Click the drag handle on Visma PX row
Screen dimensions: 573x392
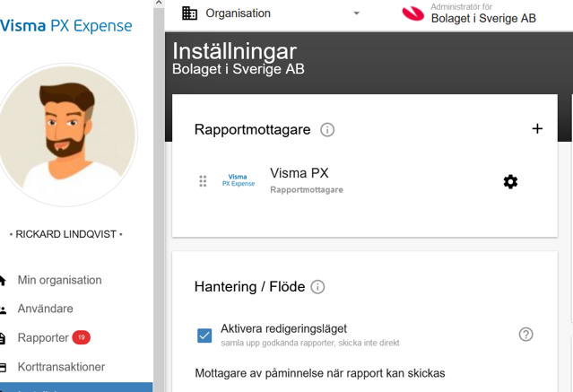click(x=203, y=181)
